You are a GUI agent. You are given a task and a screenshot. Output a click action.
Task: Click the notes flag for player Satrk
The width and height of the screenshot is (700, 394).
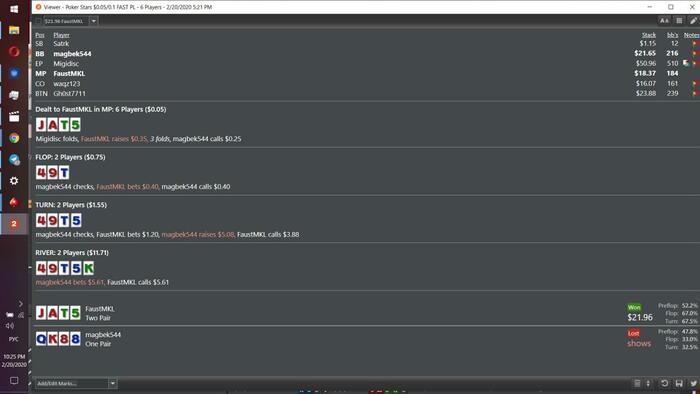tap(694, 44)
